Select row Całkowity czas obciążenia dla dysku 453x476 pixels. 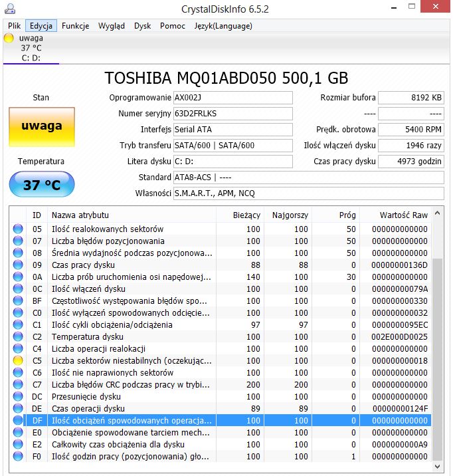pyautogui.click(x=221, y=445)
